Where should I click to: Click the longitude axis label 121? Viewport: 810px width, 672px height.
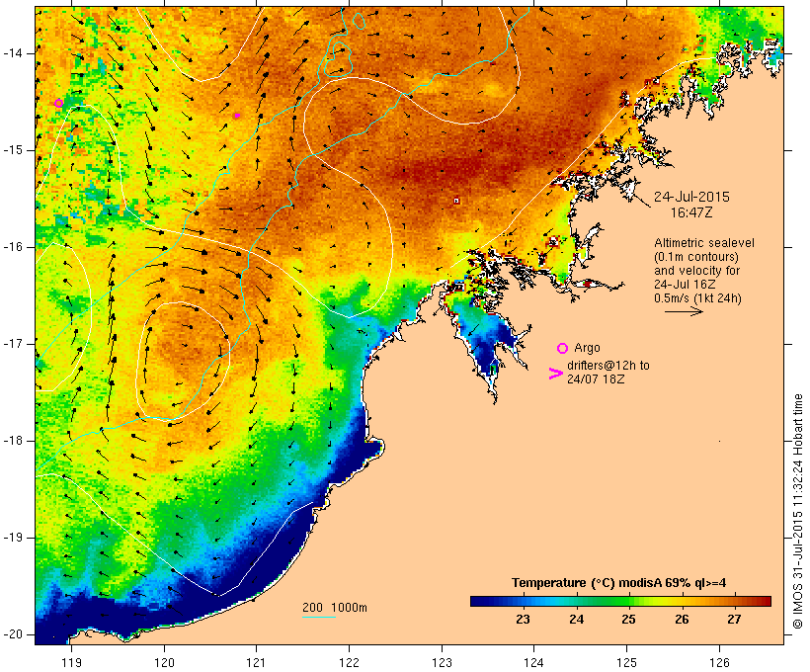click(256, 662)
